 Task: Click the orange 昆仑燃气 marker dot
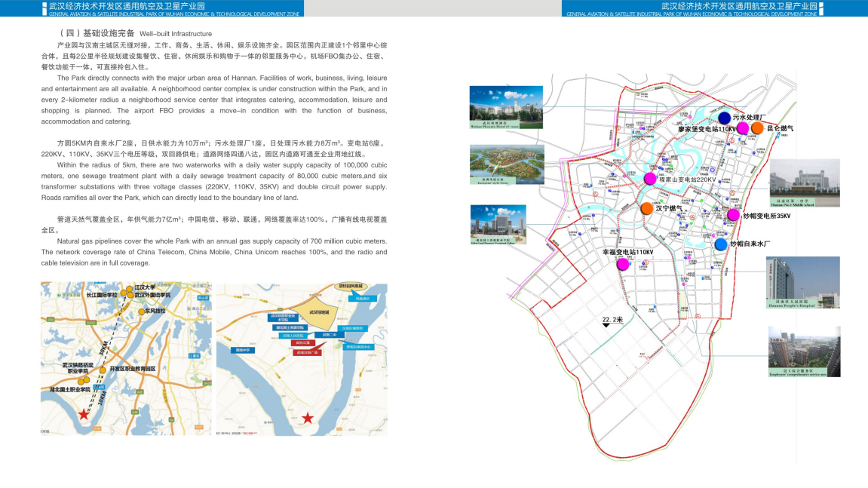click(x=757, y=128)
